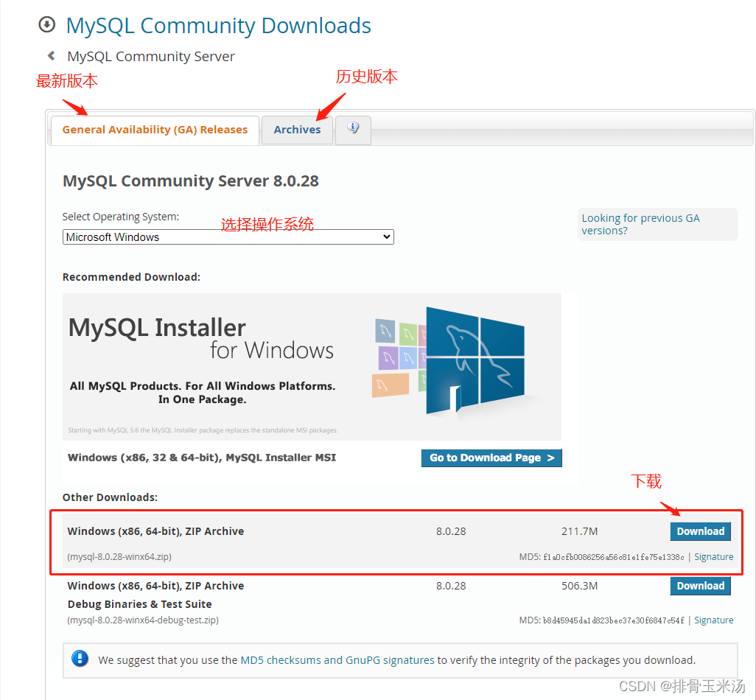Click the MySQL Community Downloads heading link

pos(218,26)
